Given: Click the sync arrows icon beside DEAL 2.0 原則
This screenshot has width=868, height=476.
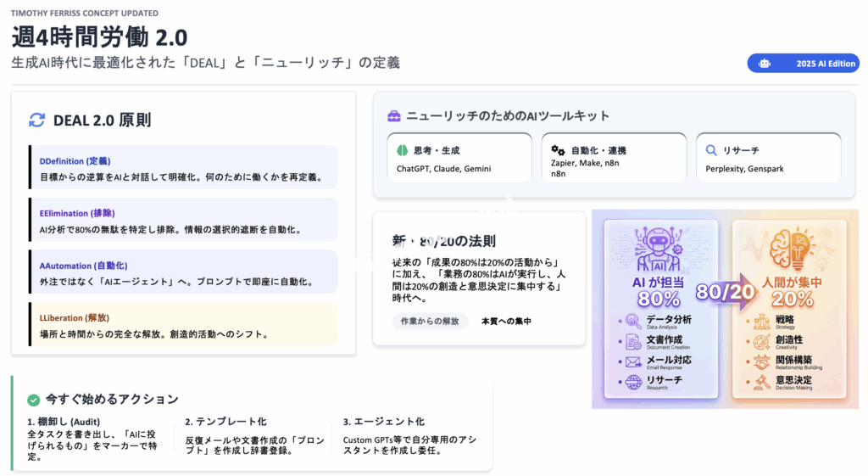Looking at the screenshot, I should (36, 120).
